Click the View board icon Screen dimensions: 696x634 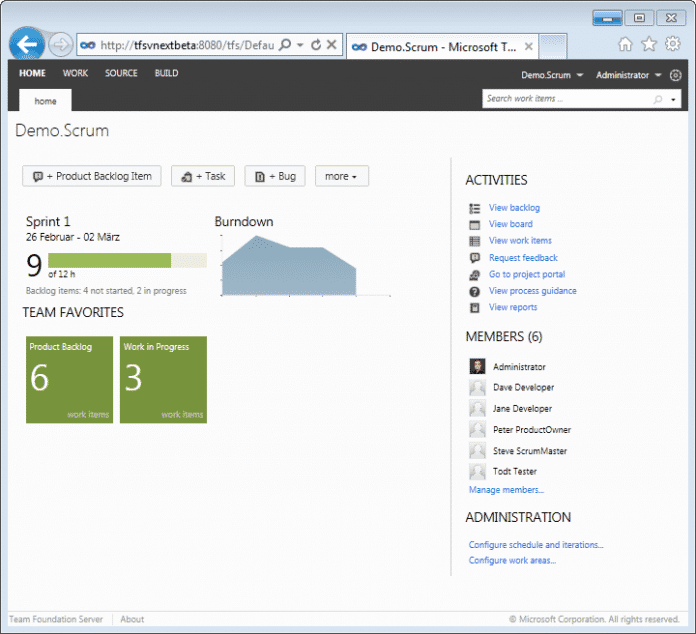pos(475,224)
